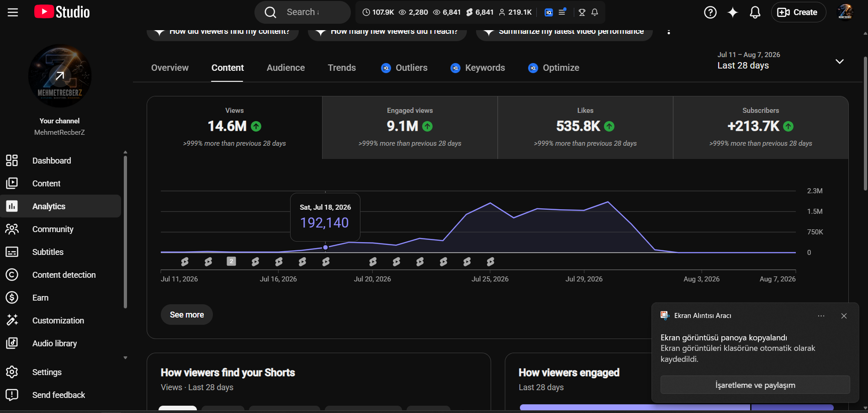The image size is (868, 413).
Task: Click the "MehmetRecberZ" channel name
Action: coord(59,132)
